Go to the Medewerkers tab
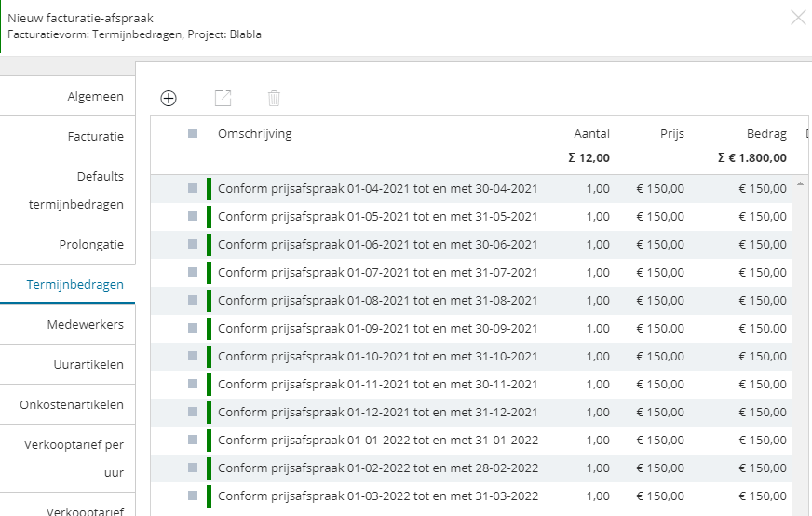 (67, 324)
